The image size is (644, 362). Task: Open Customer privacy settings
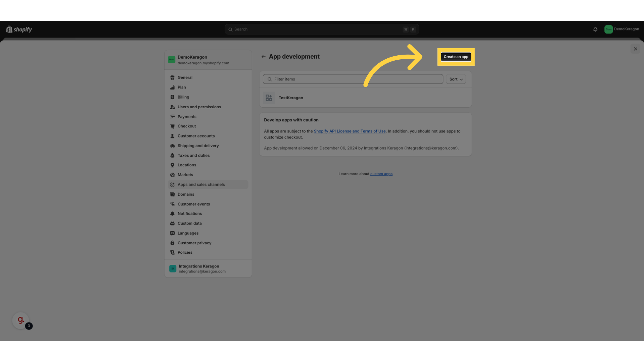[208, 243]
